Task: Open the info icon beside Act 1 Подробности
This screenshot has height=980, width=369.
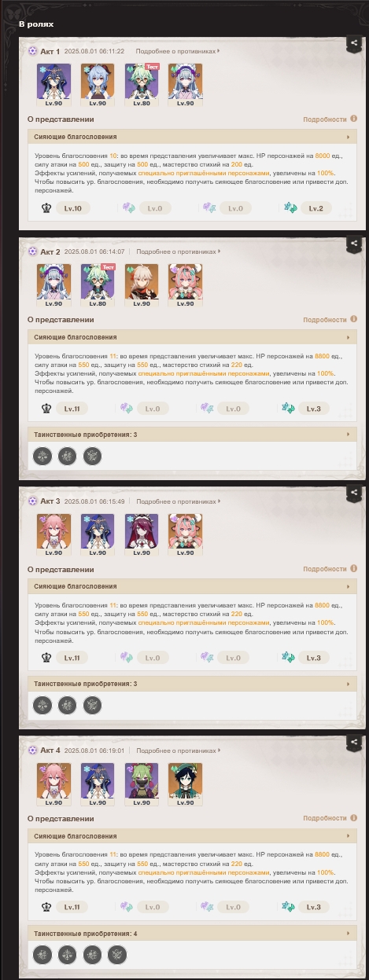Action: click(353, 119)
